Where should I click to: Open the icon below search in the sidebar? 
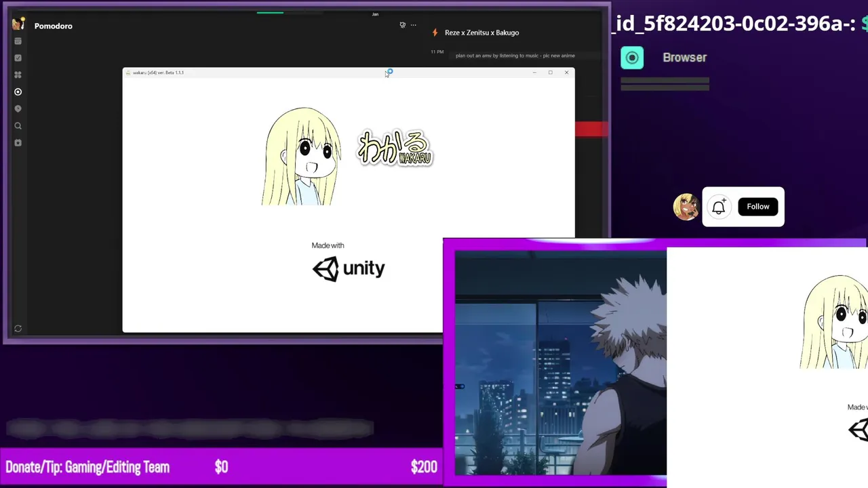click(x=18, y=143)
